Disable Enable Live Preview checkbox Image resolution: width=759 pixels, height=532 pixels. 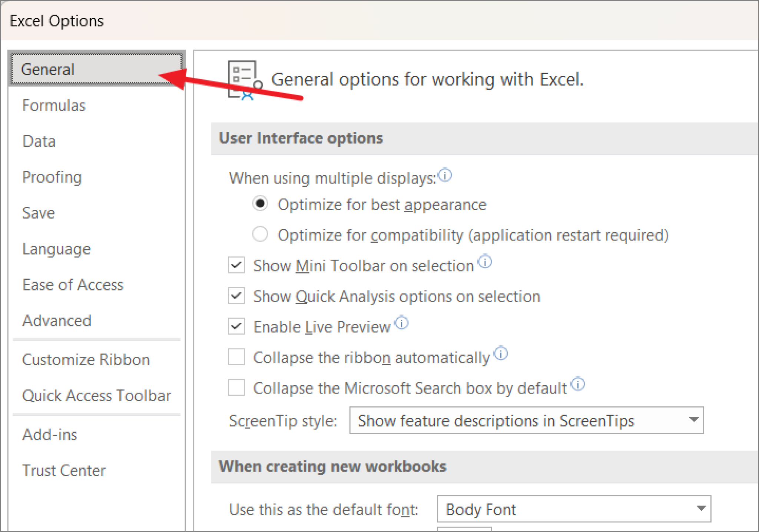point(236,326)
